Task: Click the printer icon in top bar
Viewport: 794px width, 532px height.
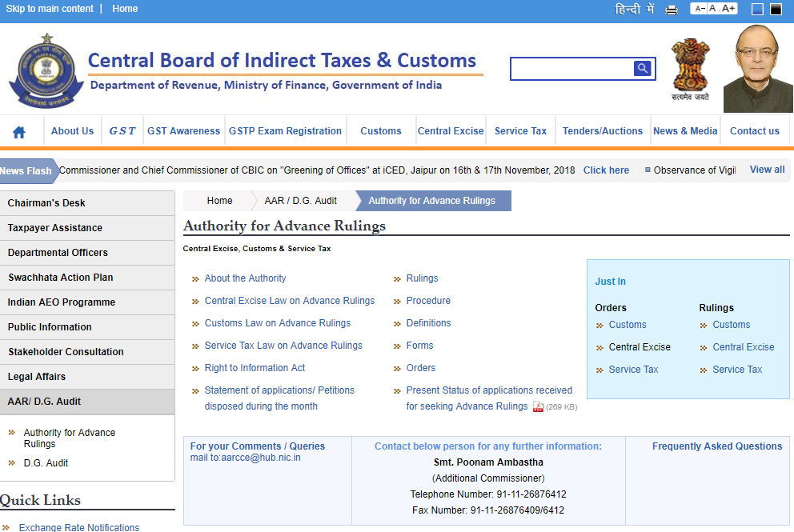Action: click(672, 9)
